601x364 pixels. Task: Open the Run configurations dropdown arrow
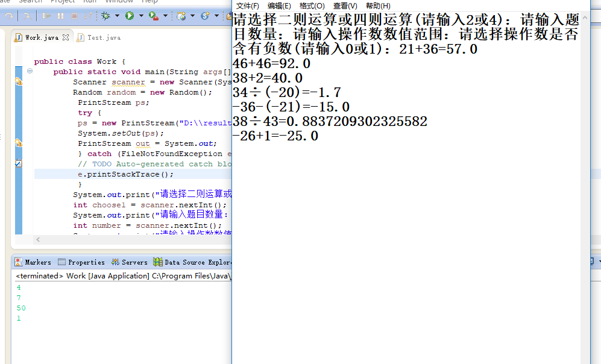coord(141,16)
